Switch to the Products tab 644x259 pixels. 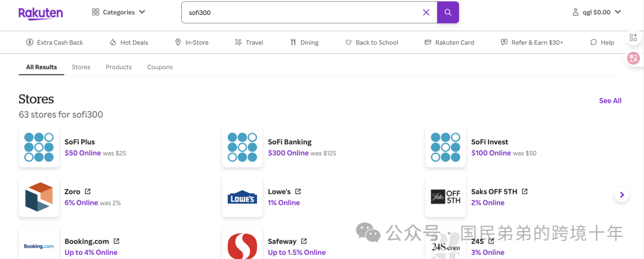119,67
